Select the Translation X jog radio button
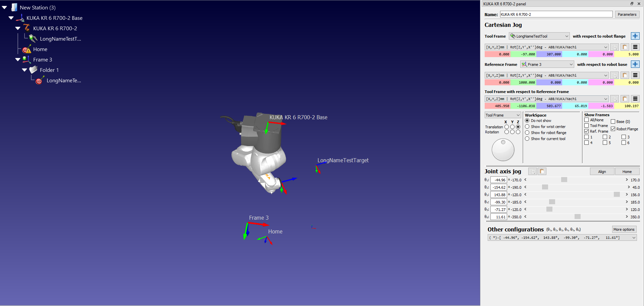 pyautogui.click(x=506, y=127)
